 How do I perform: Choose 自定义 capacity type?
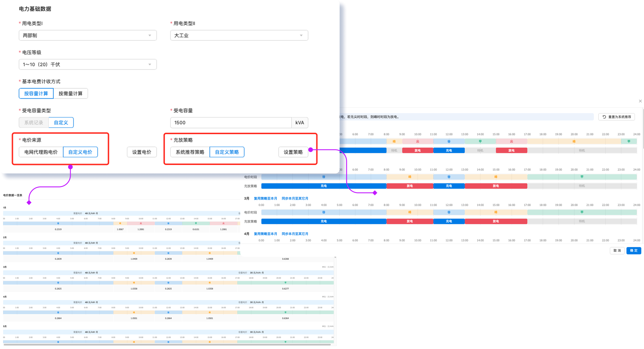click(x=61, y=122)
